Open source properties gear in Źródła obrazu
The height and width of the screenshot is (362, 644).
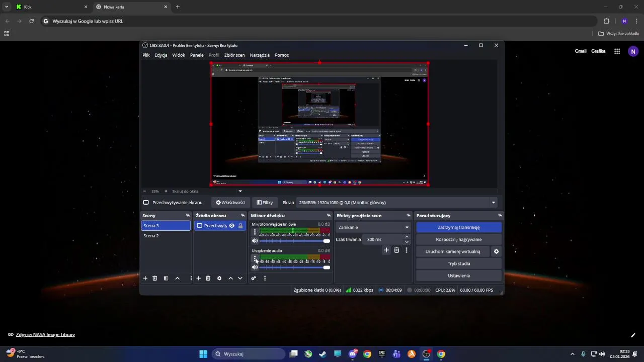(219, 278)
